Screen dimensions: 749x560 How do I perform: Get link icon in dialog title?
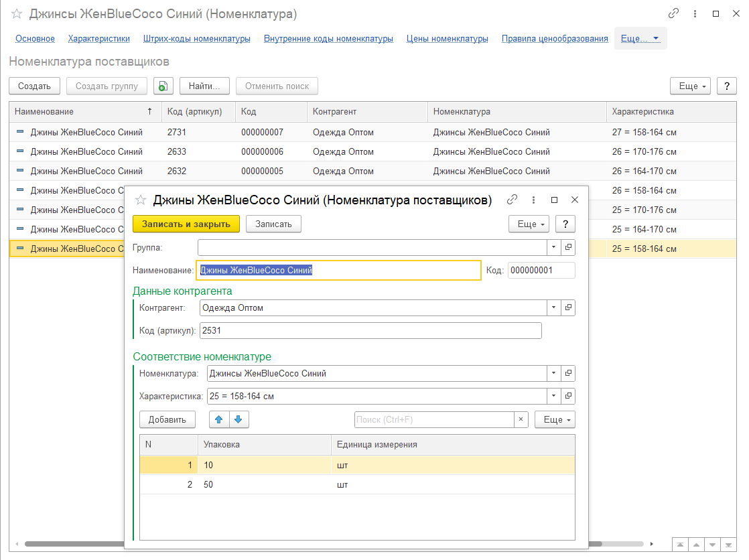(x=513, y=200)
